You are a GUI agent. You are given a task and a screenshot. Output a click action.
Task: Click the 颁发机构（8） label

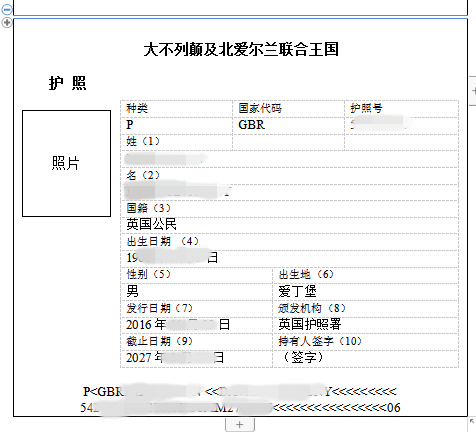click(x=312, y=308)
